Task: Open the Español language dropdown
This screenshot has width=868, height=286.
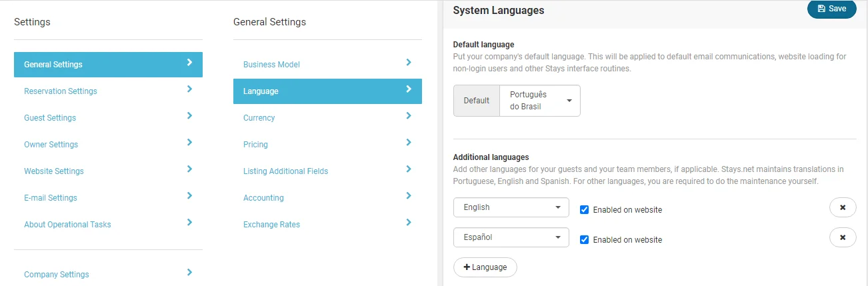Action: [x=511, y=237]
